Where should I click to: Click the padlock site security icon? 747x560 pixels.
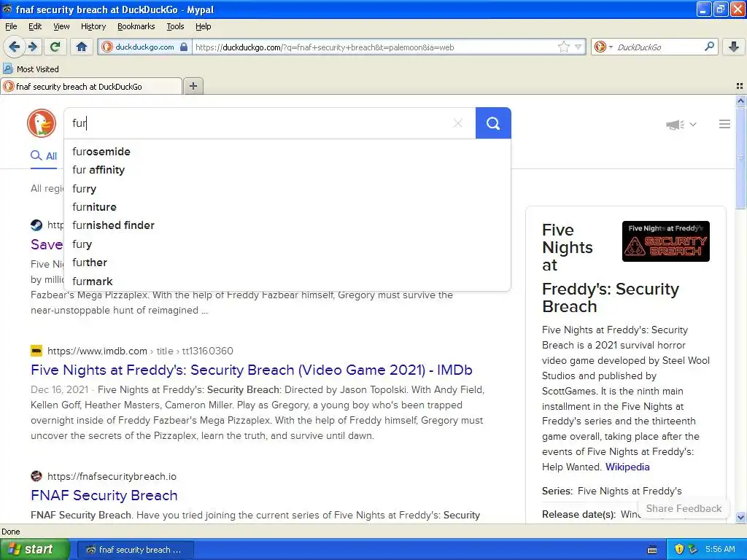(x=184, y=47)
